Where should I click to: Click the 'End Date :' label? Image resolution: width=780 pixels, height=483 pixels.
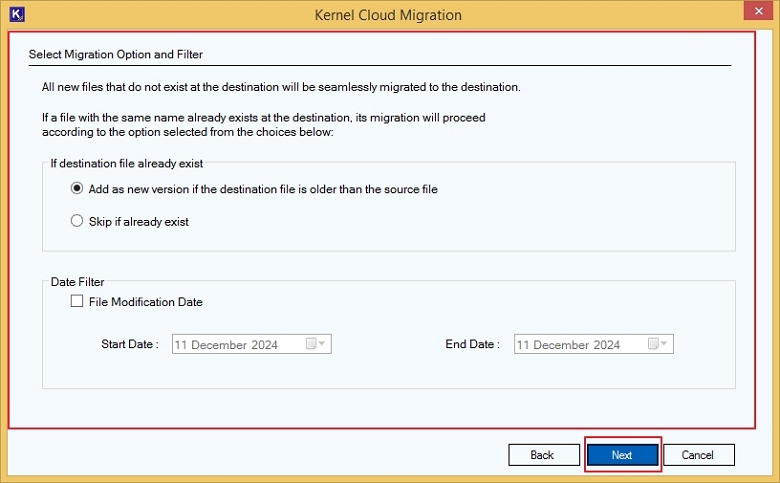click(473, 344)
